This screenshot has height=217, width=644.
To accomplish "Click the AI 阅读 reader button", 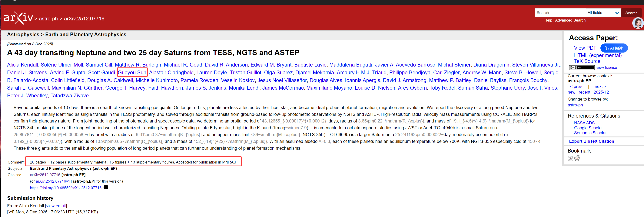I will coord(614,48).
